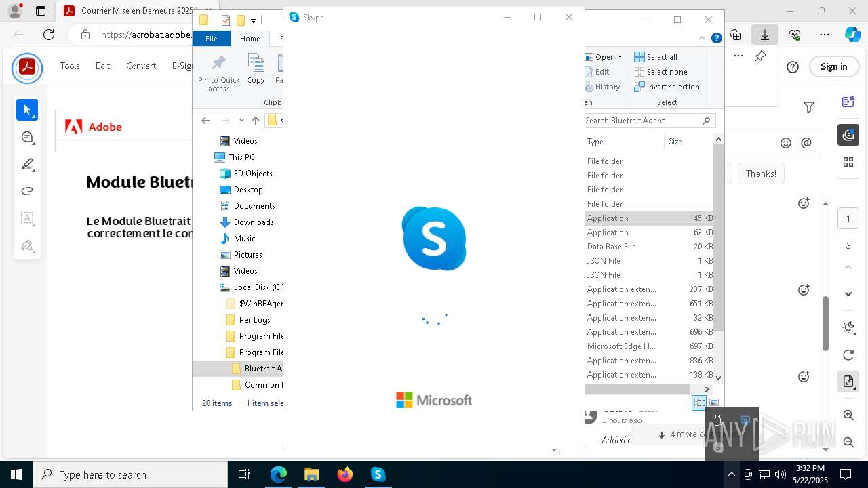Open Skype from the taskbar
This screenshot has height=488, width=868.
pos(378,474)
